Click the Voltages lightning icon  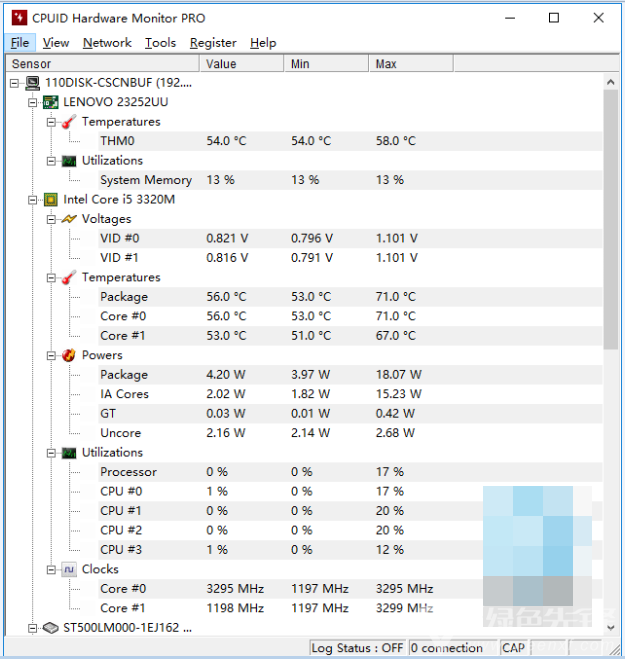pos(69,219)
